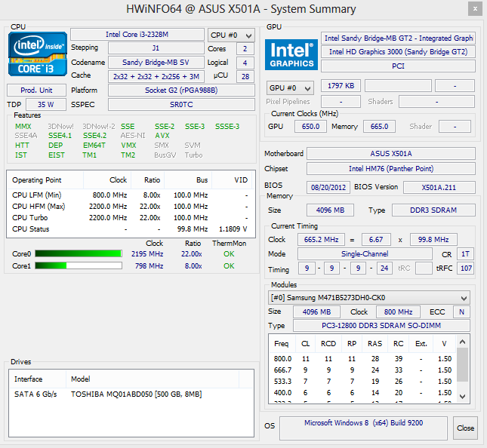
Task: Click the memory clock 665.2 MHz field
Action: click(x=321, y=240)
